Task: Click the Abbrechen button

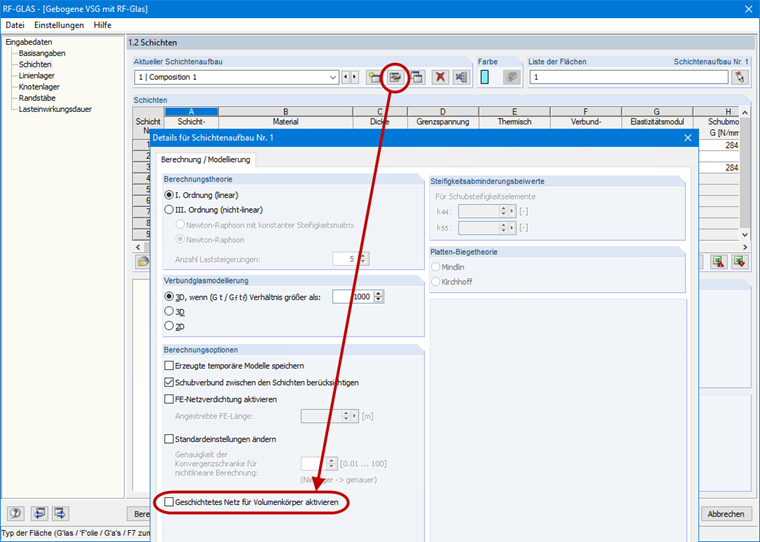Action: [726, 514]
